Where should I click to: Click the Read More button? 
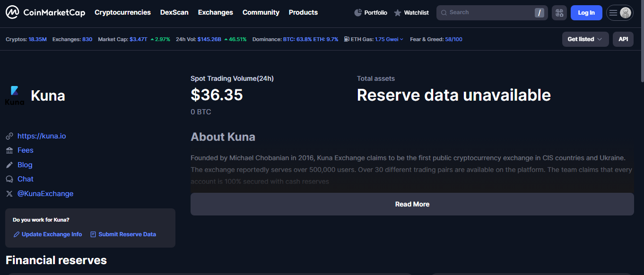pos(412,204)
